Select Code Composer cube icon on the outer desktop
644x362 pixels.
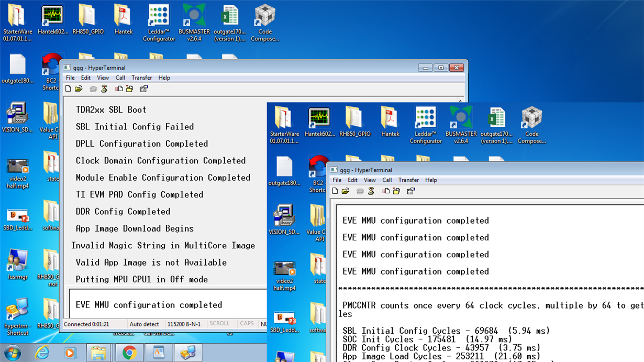[x=265, y=23]
